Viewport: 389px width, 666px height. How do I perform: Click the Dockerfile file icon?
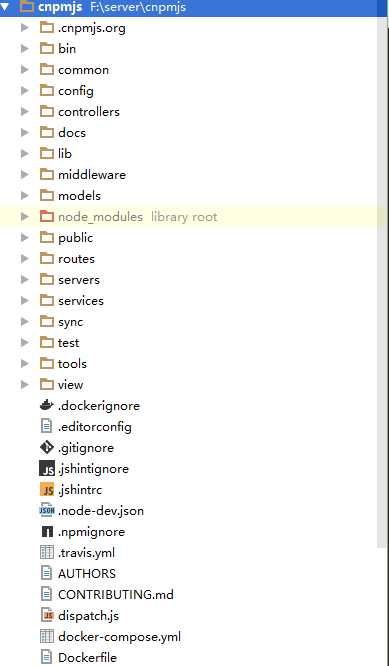[x=46, y=658]
